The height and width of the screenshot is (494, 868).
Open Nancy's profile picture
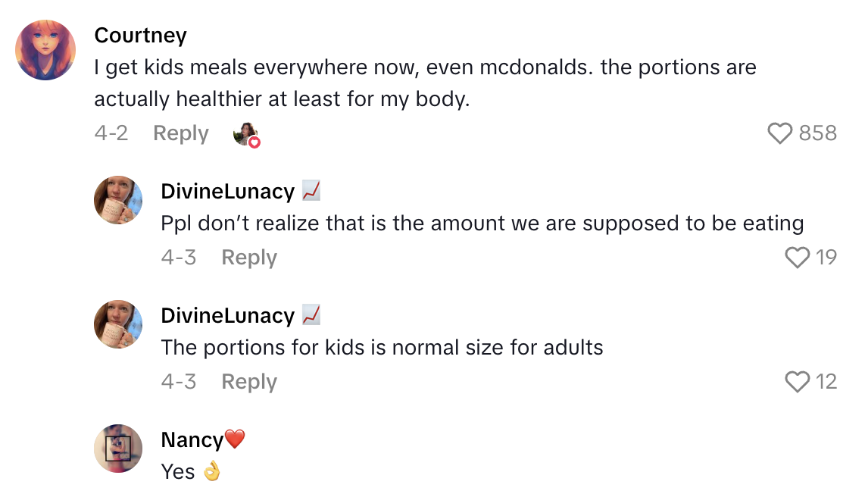coord(118,449)
